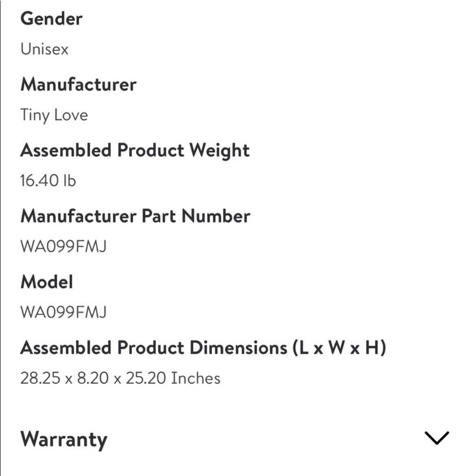The image size is (476, 476).
Task: Select the Assembled Product Dimensions heading
Action: coord(203,348)
